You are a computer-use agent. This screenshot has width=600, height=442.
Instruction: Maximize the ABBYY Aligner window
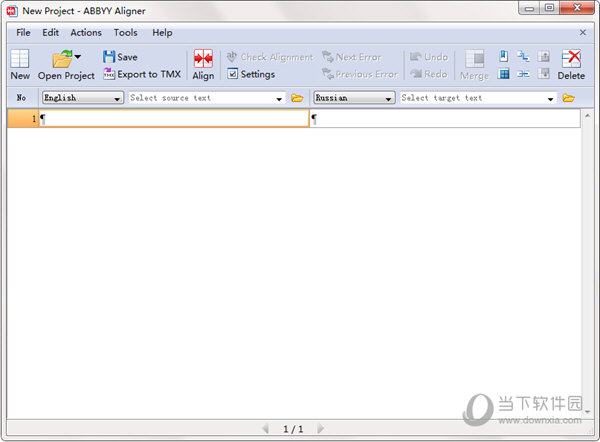pos(549,8)
